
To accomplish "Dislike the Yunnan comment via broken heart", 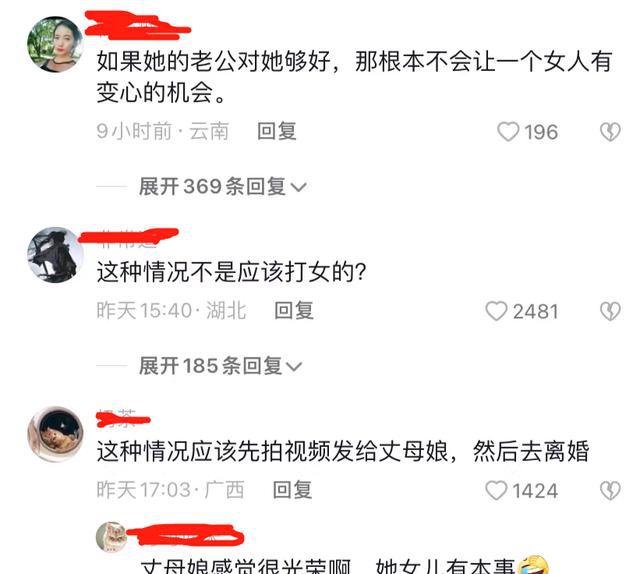I will click(610, 132).
